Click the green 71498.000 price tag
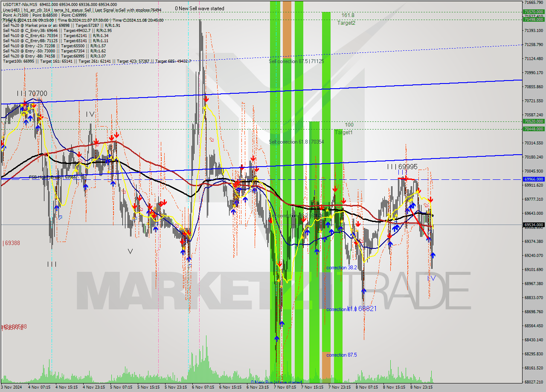The width and height of the screenshot is (546, 392). point(534,19)
